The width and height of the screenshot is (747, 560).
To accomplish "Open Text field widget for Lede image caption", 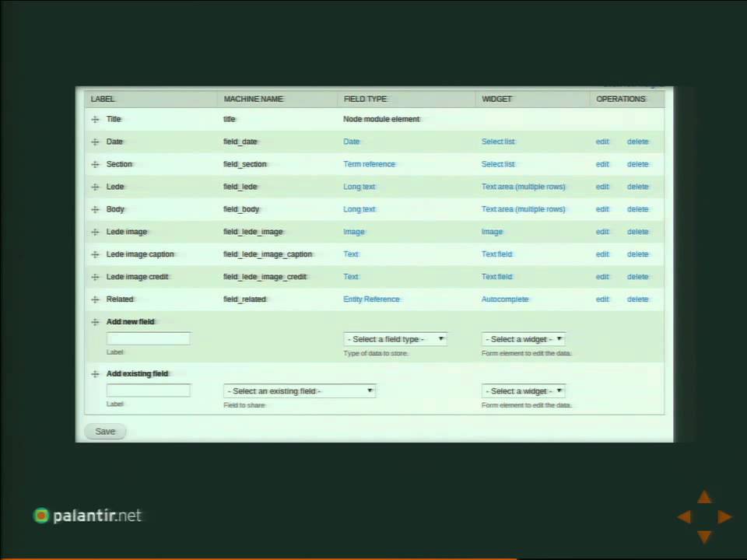I will click(497, 254).
